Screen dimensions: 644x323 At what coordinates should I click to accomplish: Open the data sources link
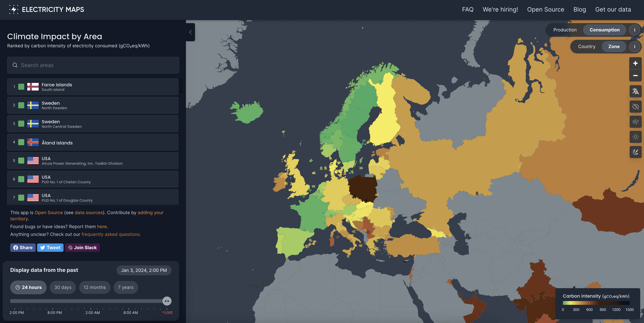click(x=89, y=213)
